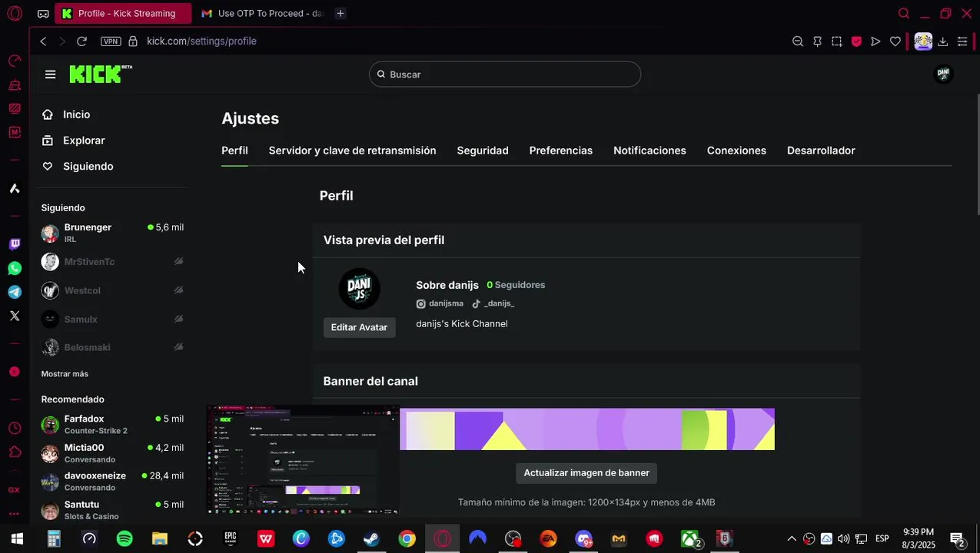
Task: Click the Opera GX logo menu
Action: coord(15,13)
